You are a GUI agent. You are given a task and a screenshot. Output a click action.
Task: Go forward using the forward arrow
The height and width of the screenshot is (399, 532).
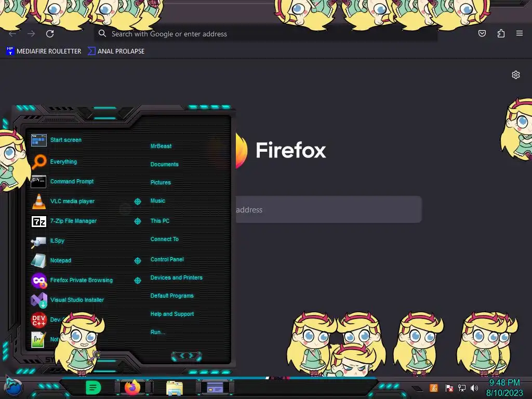31,34
